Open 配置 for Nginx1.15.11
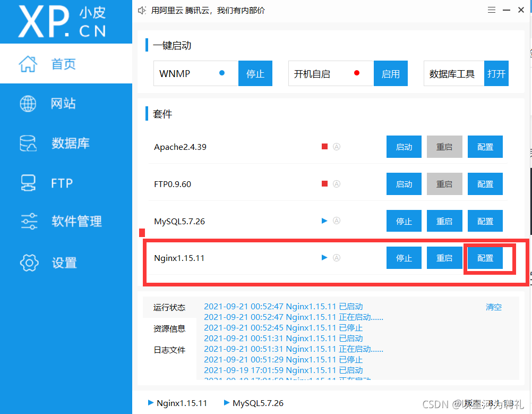Image resolution: width=532 pixels, height=414 pixels. pos(485,258)
